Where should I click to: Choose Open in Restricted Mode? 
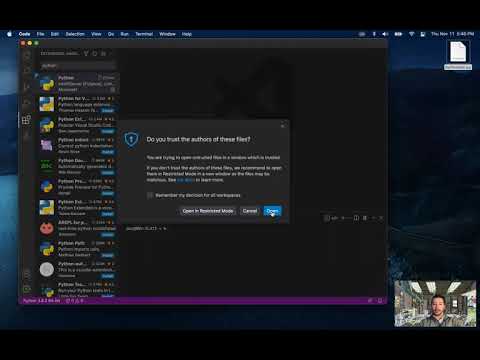click(208, 211)
